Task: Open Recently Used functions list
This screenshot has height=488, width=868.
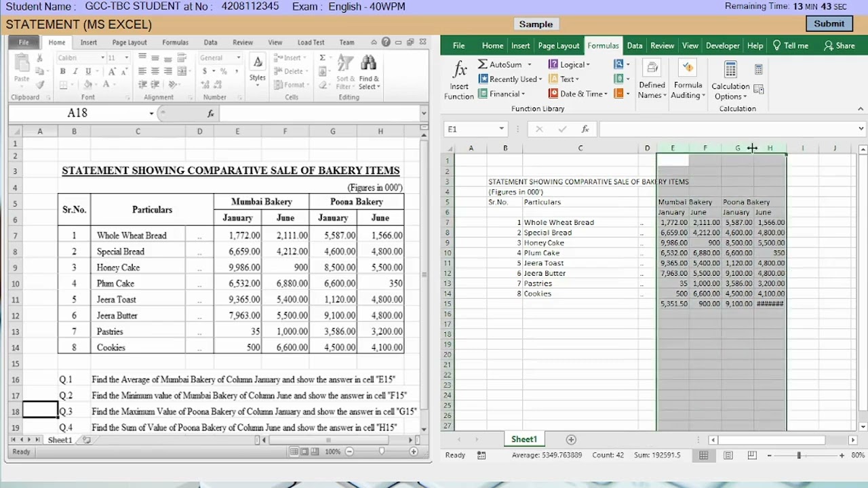Action: click(x=510, y=79)
